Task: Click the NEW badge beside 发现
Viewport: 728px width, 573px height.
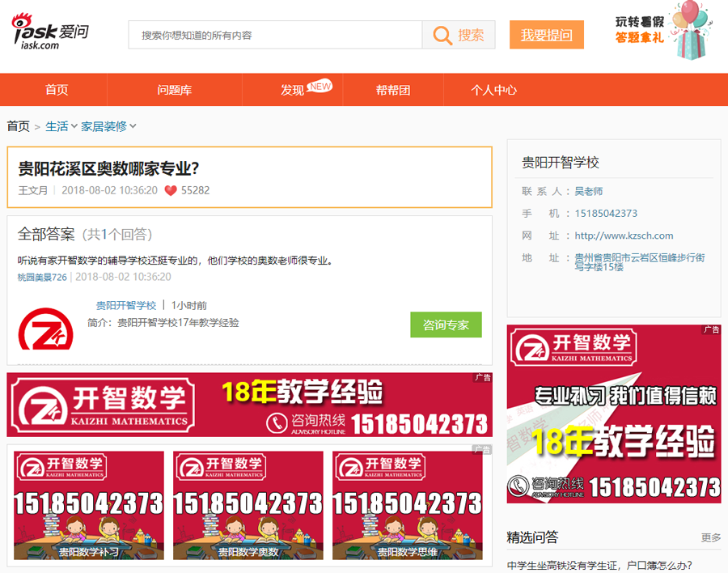Action: (320, 87)
